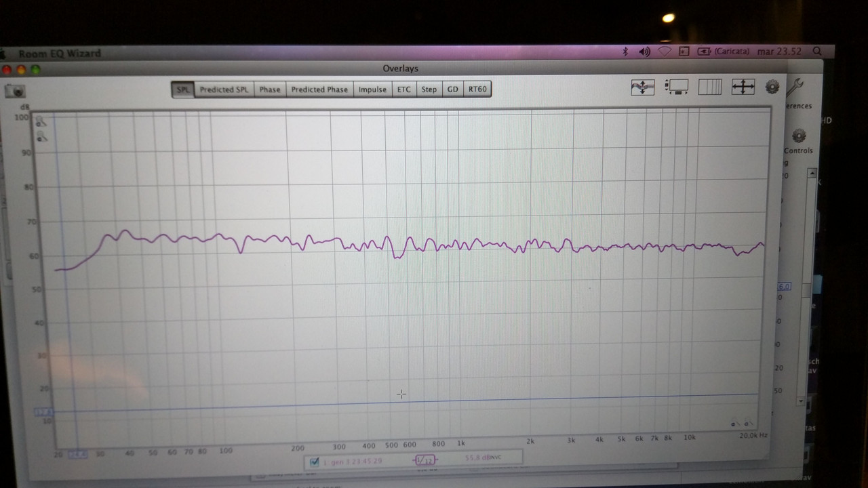This screenshot has height=488, width=868.
Task: Switch to the Phase tab
Action: pyautogui.click(x=270, y=89)
